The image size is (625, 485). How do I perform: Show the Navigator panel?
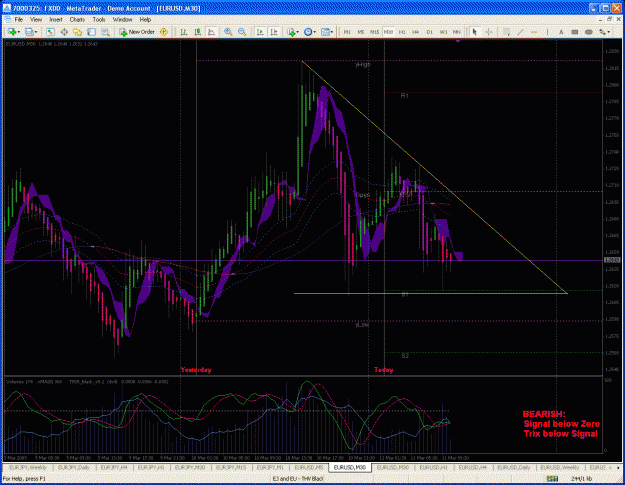pyautogui.click(x=77, y=32)
